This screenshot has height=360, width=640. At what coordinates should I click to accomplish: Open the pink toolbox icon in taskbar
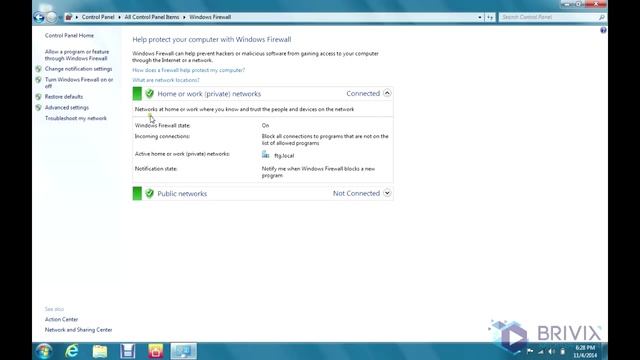point(156,351)
